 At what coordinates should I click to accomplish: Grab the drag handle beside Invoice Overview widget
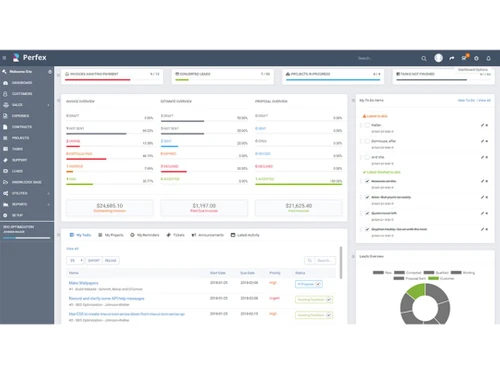(x=58, y=100)
